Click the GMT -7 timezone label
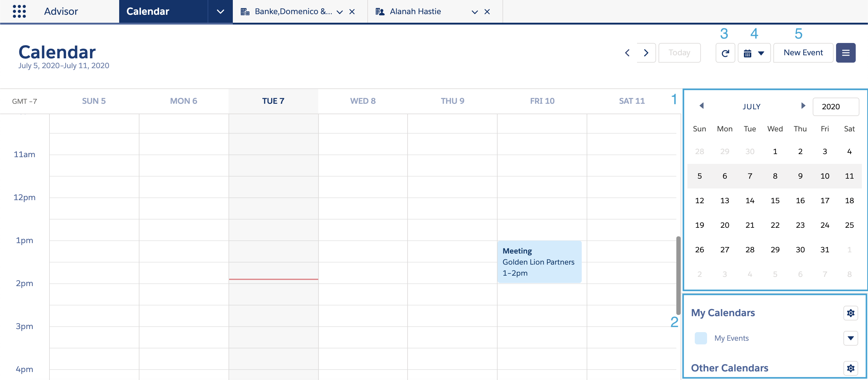 click(x=24, y=101)
